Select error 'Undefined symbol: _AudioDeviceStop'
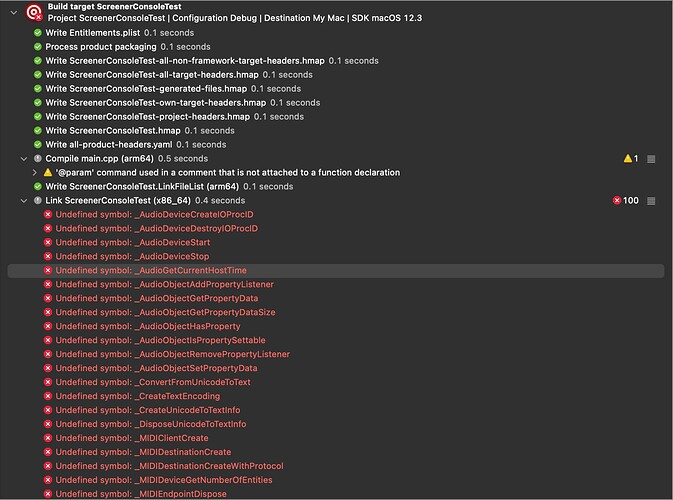The image size is (673, 500). [x=132, y=256]
